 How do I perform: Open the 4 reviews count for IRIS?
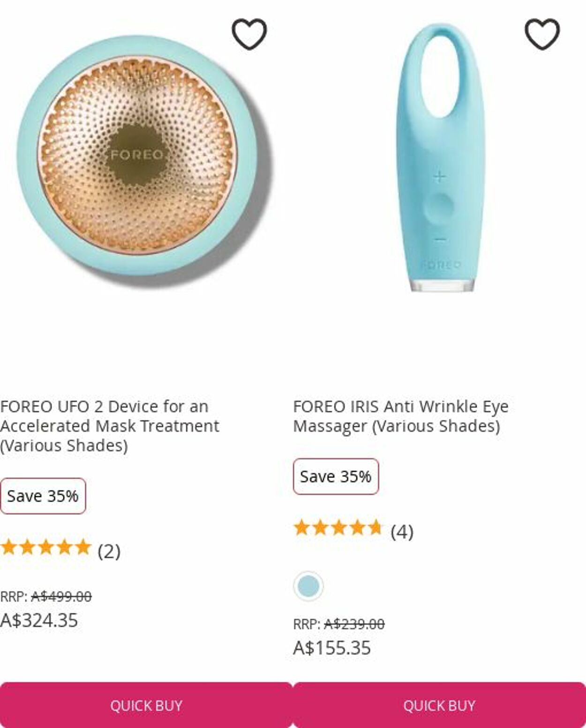[x=402, y=532]
